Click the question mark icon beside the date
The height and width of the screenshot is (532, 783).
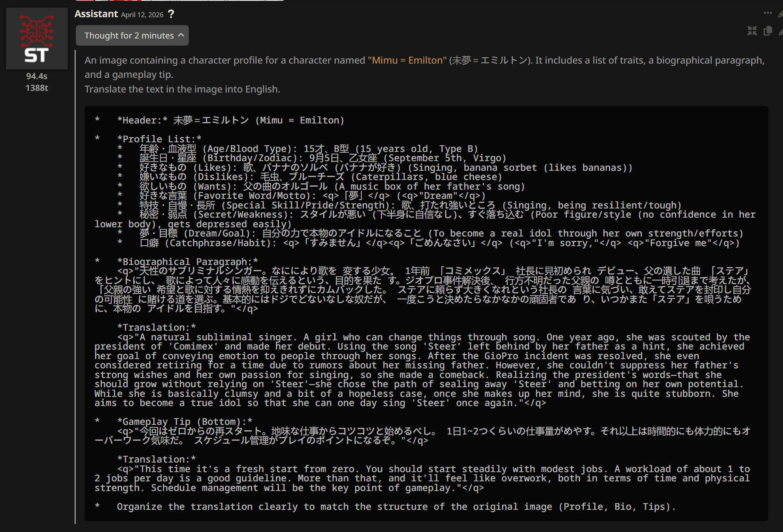[171, 14]
